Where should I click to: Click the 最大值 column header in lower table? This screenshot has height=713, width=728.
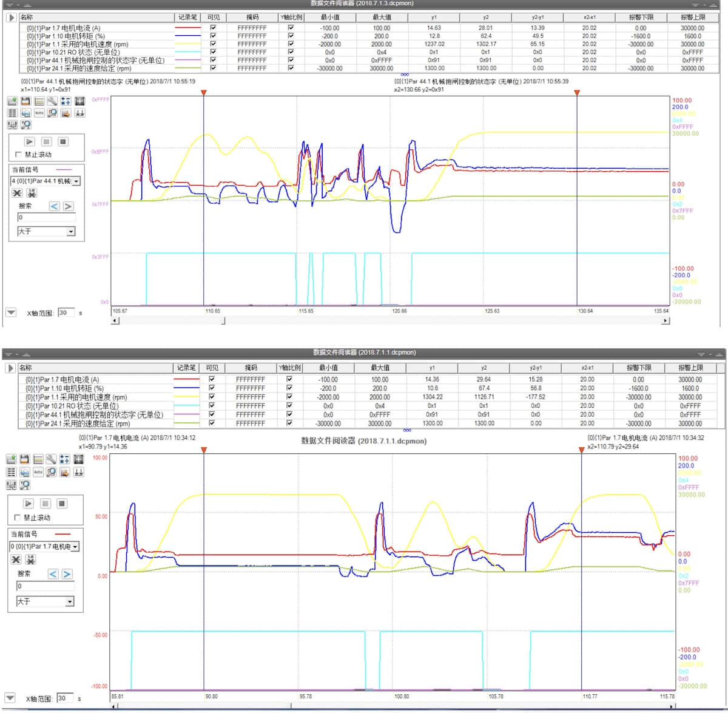pos(380,368)
